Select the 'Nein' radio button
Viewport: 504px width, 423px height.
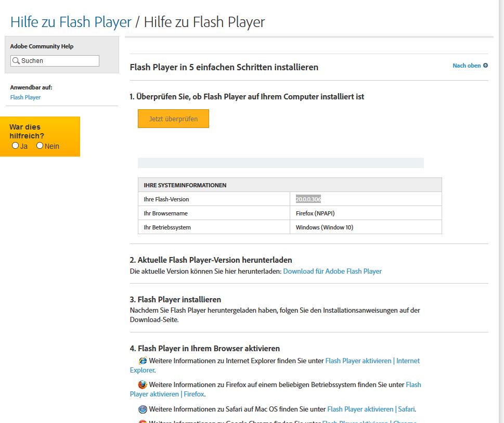click(40, 146)
